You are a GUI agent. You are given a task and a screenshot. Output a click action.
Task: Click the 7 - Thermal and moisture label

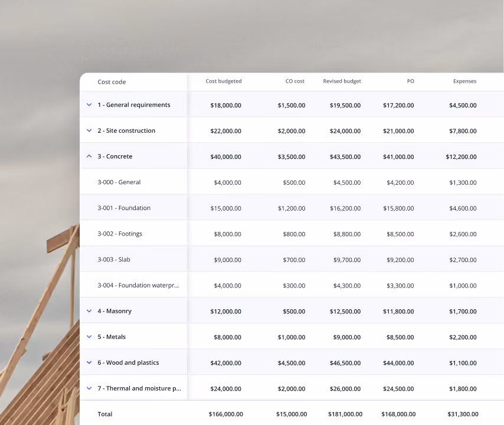pyautogui.click(x=139, y=388)
